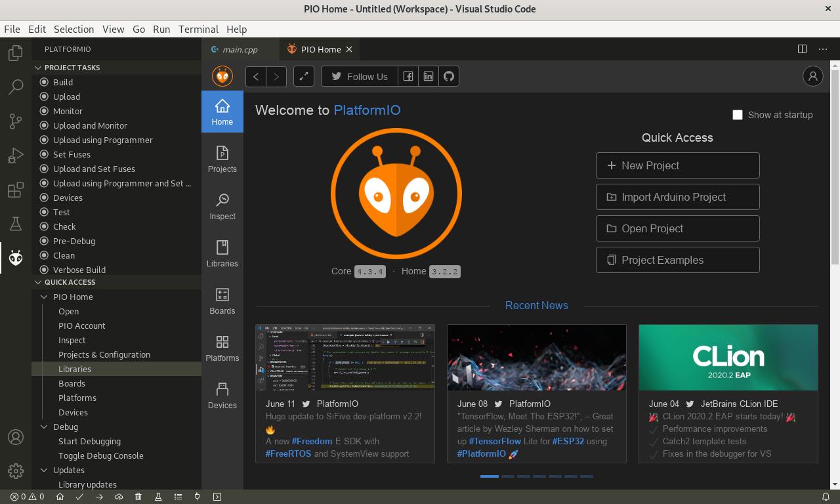Open the Search view in activity bar
The image size is (840, 504).
(16, 87)
